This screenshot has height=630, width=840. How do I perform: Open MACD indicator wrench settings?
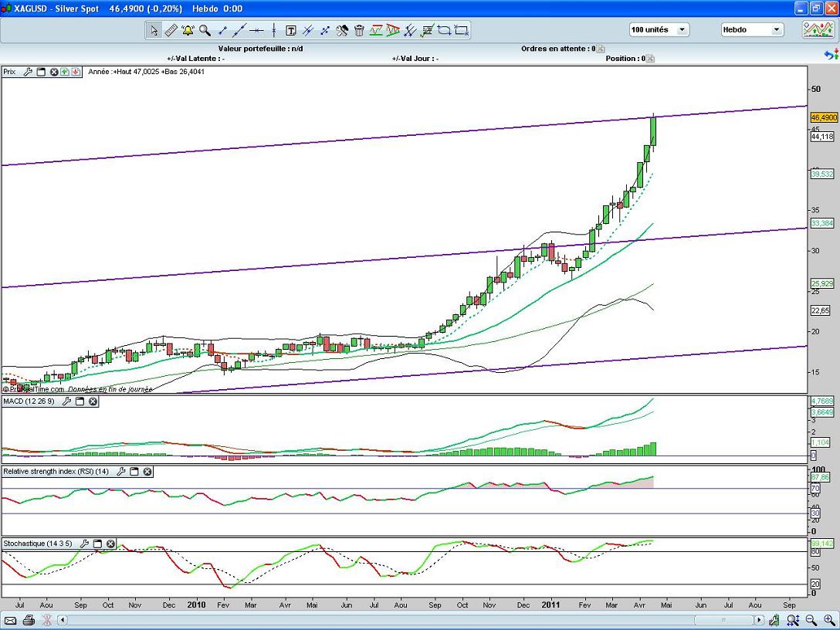coord(67,401)
